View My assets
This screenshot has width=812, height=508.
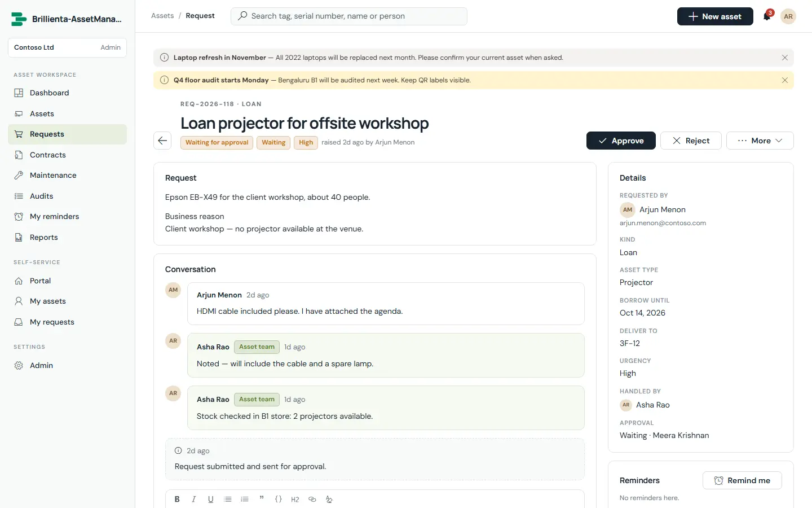point(68,301)
